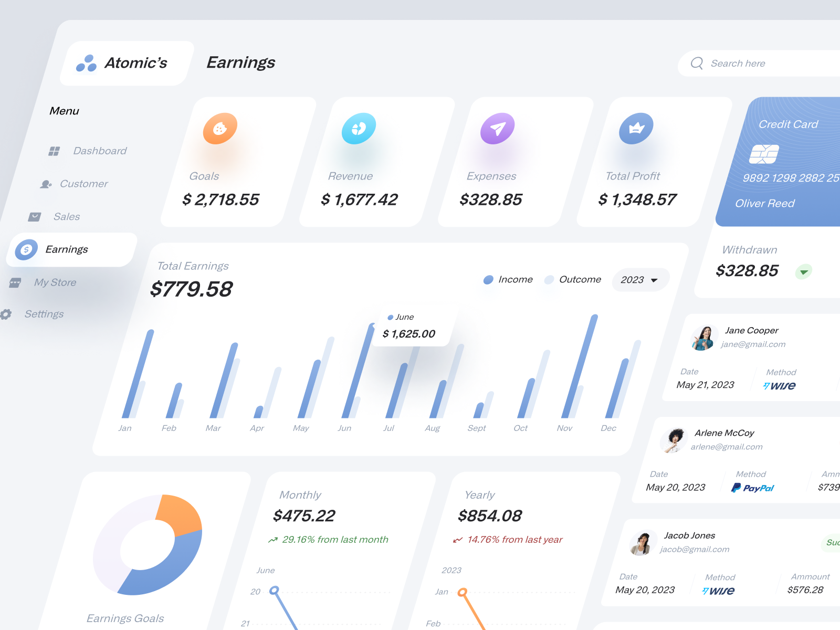The height and width of the screenshot is (630, 840).
Task: Click the Search here input field
Action: 759,64
